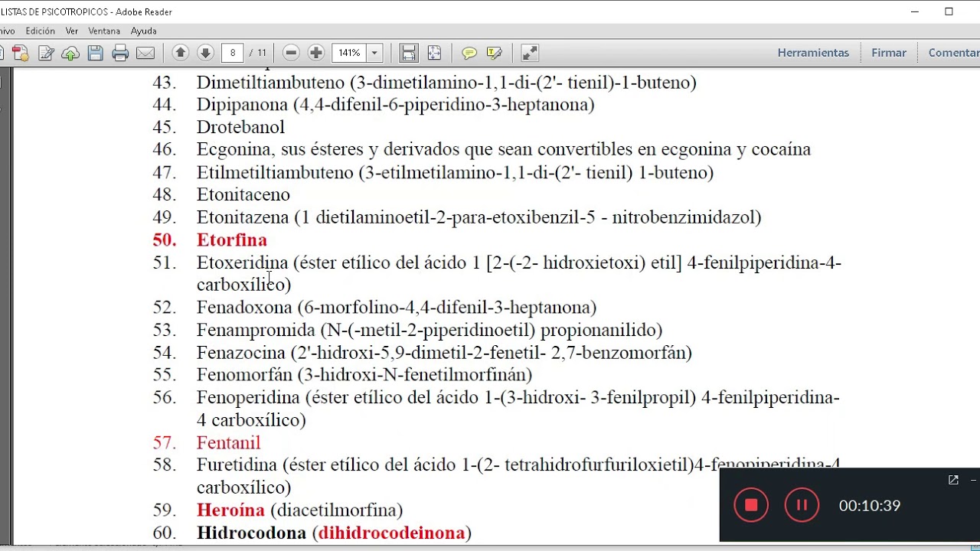Go to the next page

click(205, 52)
